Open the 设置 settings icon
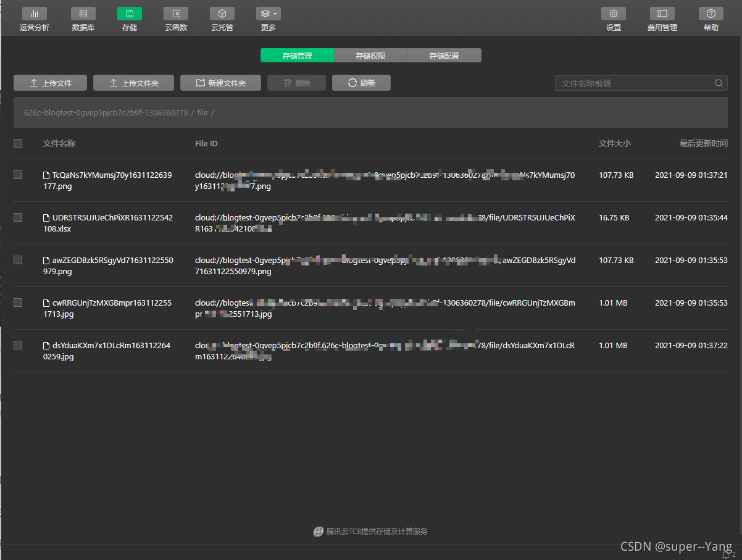The width and height of the screenshot is (742, 560). tap(614, 14)
